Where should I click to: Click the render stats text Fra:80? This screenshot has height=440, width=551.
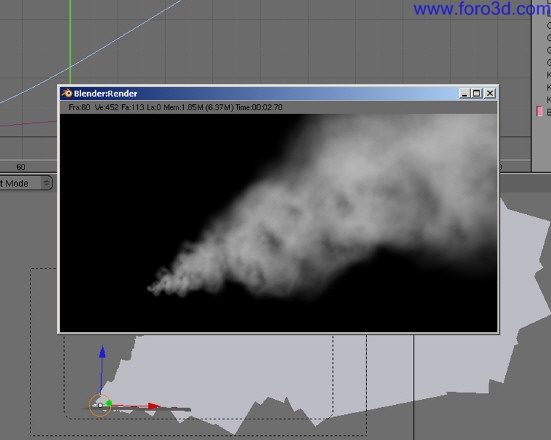(79, 107)
